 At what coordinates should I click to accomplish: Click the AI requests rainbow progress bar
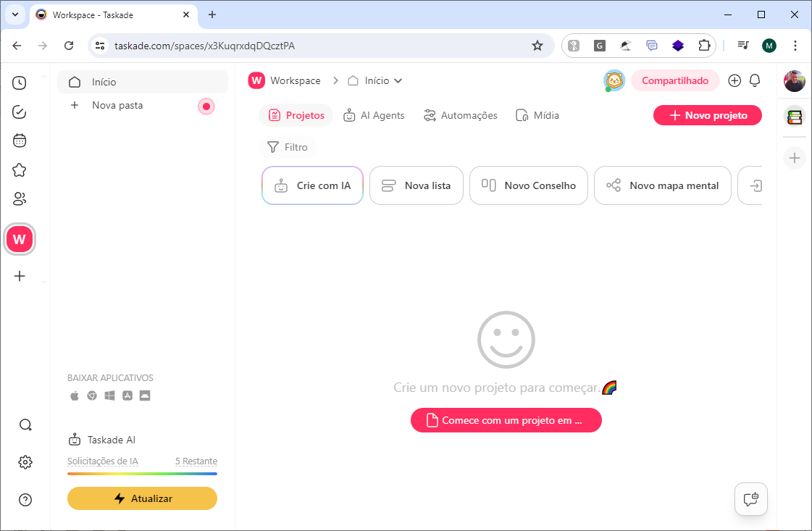tap(143, 474)
